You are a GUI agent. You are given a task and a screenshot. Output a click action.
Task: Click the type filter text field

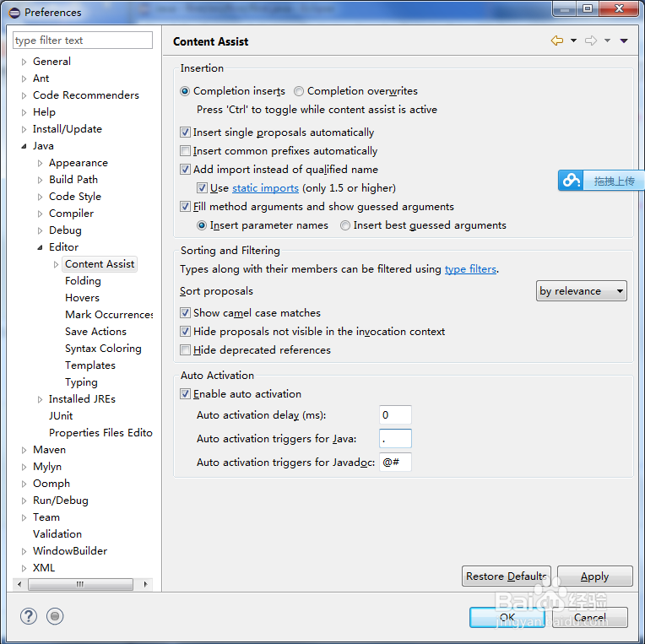[x=83, y=41]
